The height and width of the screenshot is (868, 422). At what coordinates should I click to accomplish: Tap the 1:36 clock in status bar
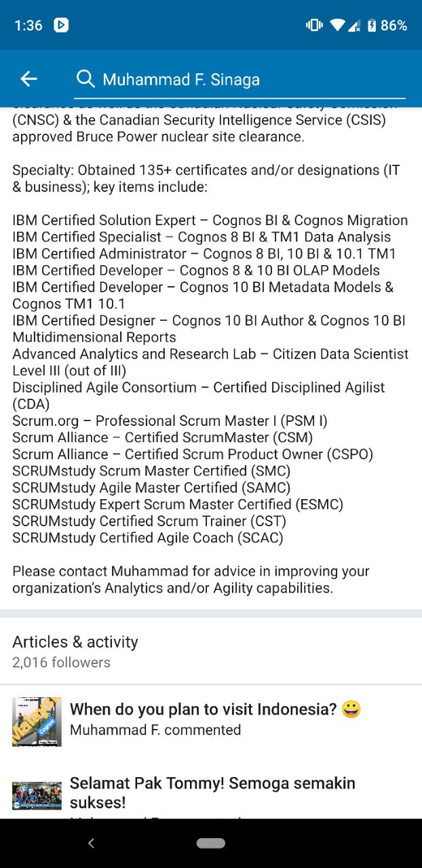click(28, 25)
